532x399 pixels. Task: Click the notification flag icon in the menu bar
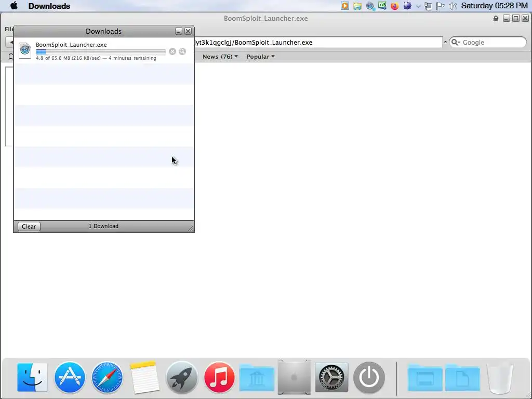pyautogui.click(x=441, y=6)
